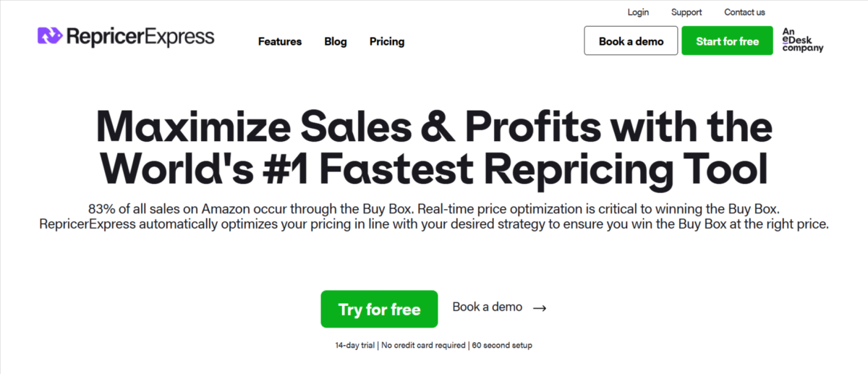The width and height of the screenshot is (868, 374).
Task: Follow the Book a demo text link
Action: click(488, 307)
